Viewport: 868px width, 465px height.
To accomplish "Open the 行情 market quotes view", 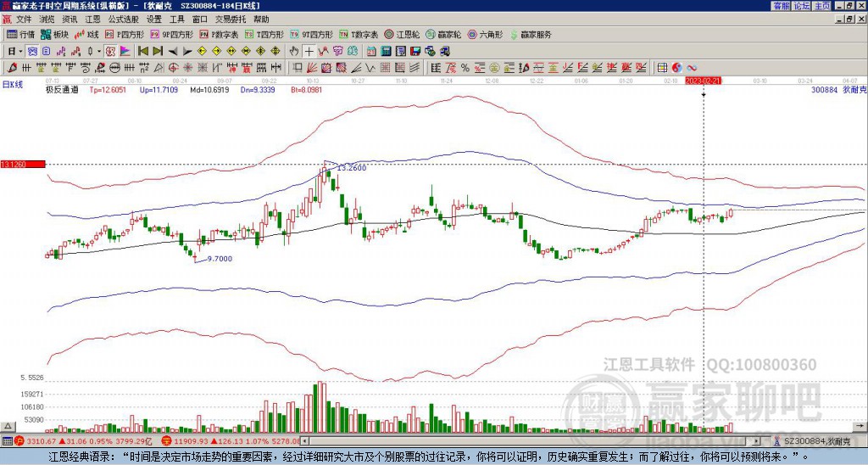I will click(x=20, y=34).
